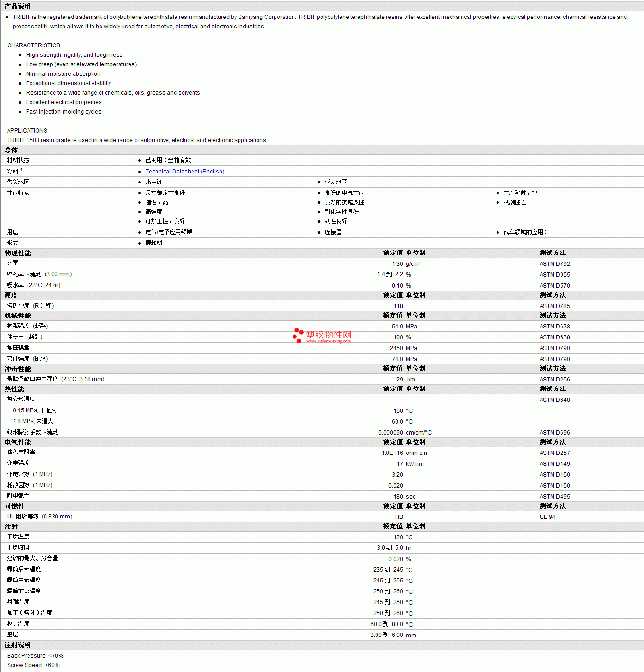This screenshot has height=672, width=644.
Task: Click the 118 Rockwell hardness value
Action: (398, 306)
